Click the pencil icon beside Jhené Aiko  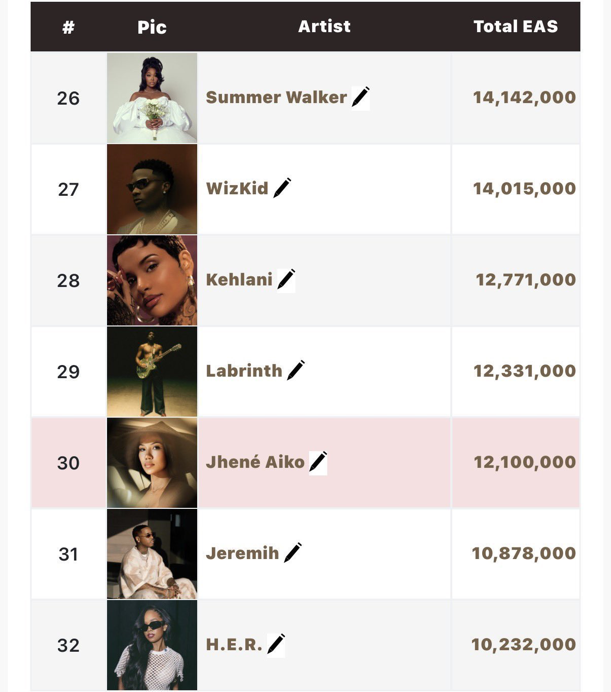(318, 462)
